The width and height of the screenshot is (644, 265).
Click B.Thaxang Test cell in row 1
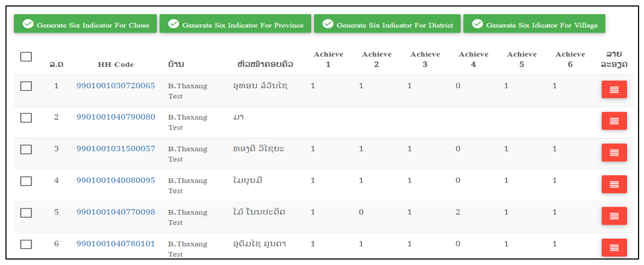(x=188, y=91)
